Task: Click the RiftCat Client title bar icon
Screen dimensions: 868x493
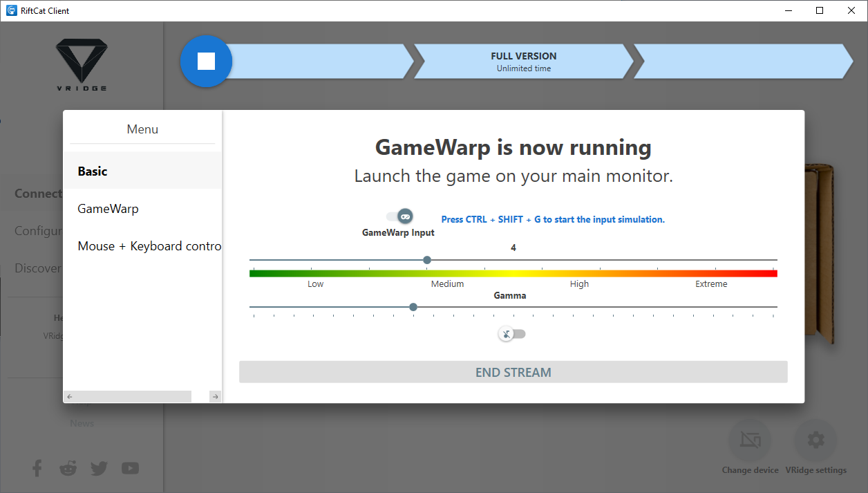Action: click(12, 10)
